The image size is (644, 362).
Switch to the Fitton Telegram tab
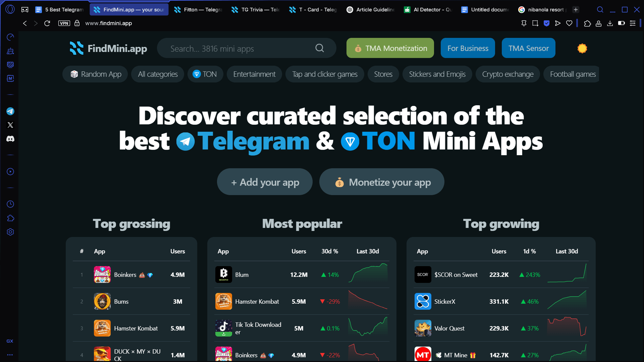click(x=198, y=10)
